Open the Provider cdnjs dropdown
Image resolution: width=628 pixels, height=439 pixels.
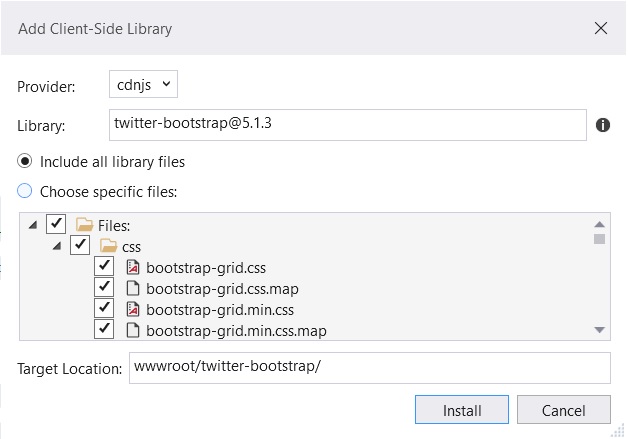[x=143, y=84]
